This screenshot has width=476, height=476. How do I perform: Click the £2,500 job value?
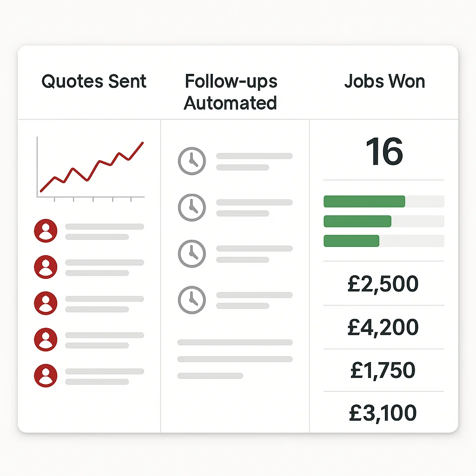383,284
